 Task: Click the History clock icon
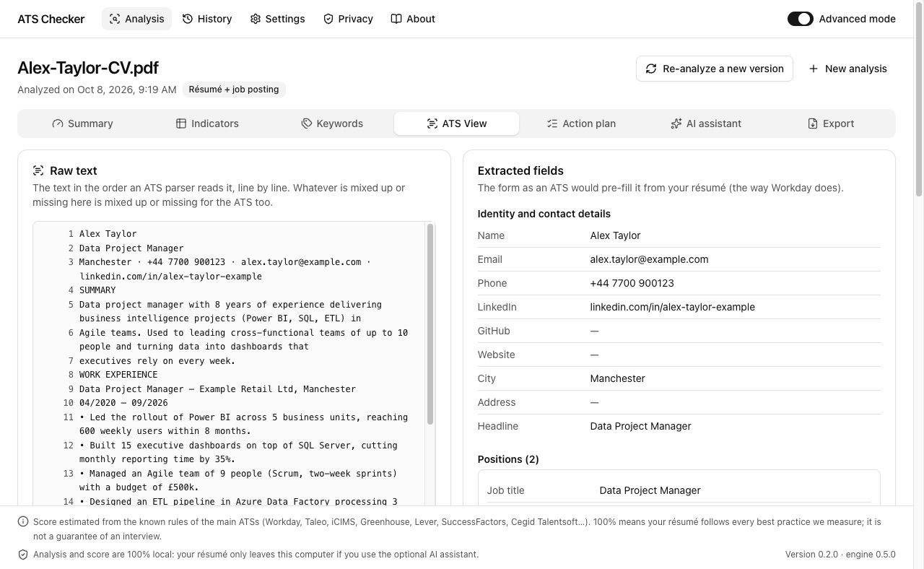pyautogui.click(x=188, y=19)
